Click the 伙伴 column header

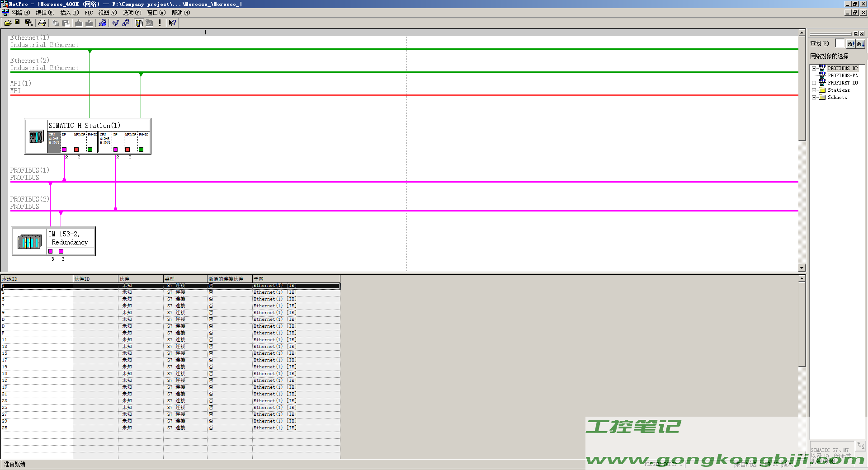pos(141,279)
